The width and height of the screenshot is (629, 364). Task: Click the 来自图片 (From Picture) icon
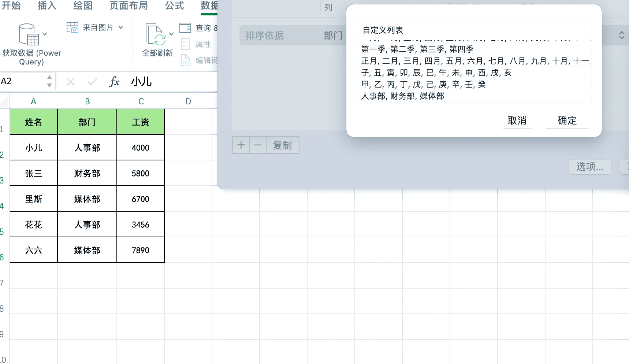tap(72, 27)
